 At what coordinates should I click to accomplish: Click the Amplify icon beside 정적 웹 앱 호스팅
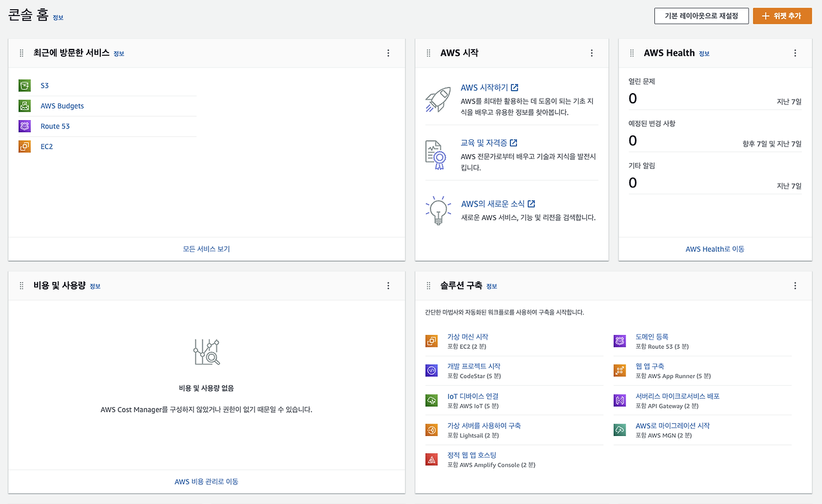tap(432, 460)
